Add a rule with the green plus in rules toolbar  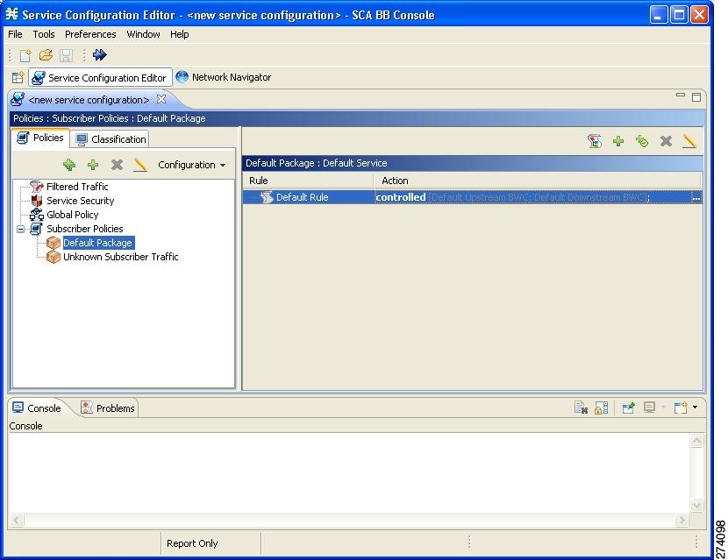point(618,141)
